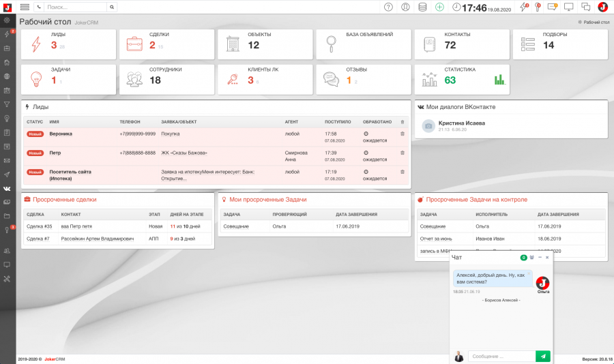Click the search field in top bar

(x=75, y=7)
